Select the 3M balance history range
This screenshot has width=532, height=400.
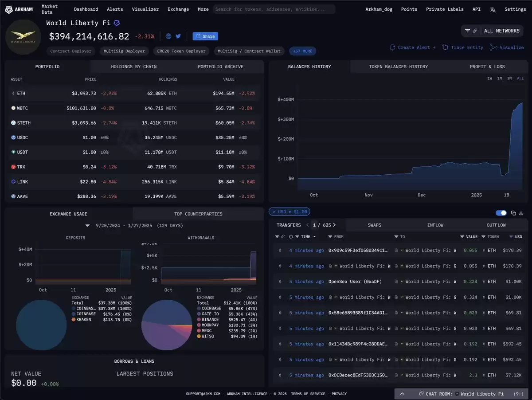click(509, 78)
